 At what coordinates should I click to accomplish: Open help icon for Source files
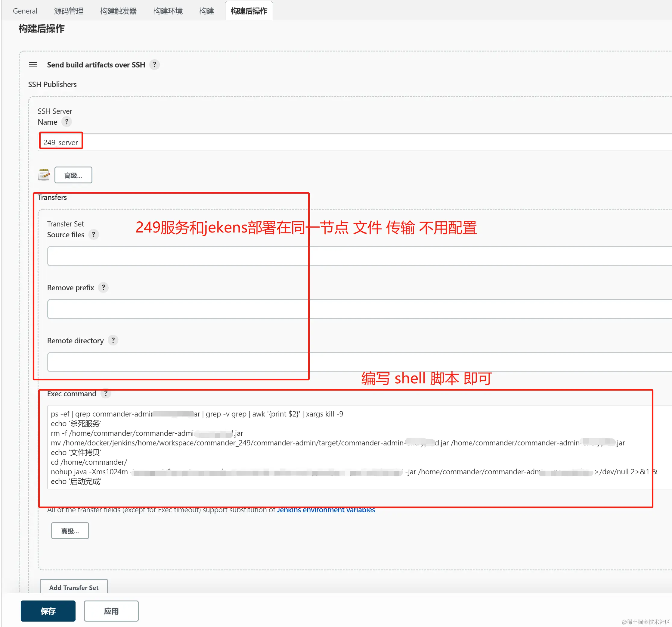(94, 234)
